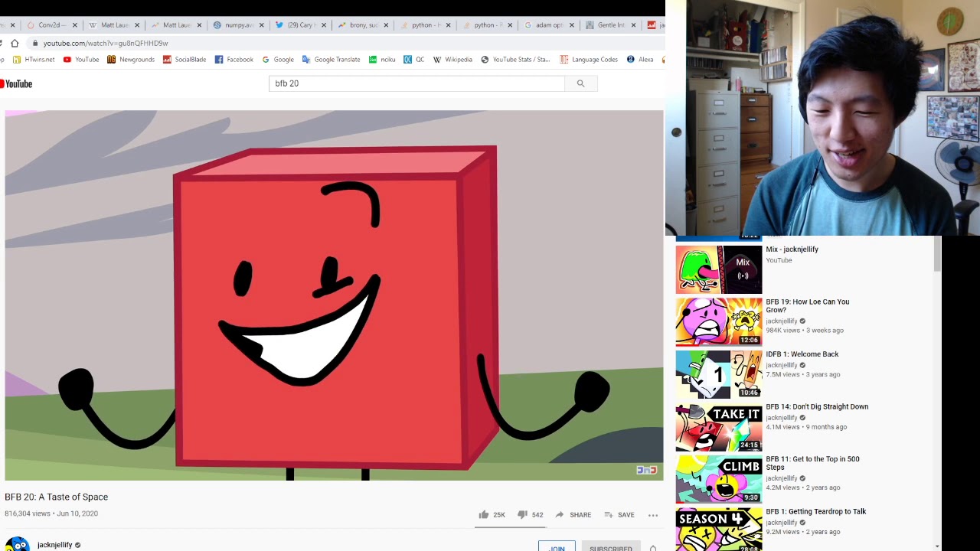Image resolution: width=980 pixels, height=551 pixels.
Task: Open the HTwins.net bookmark
Action: (x=34, y=59)
